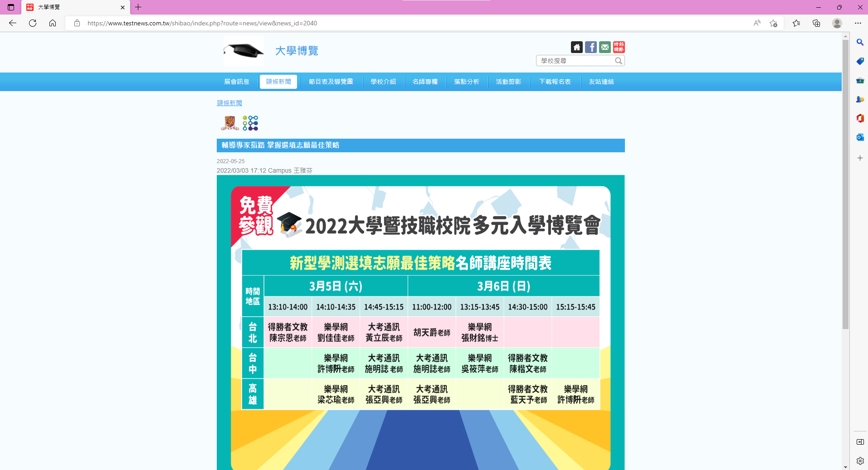Open the 名師專欄 menu item
This screenshot has width=868, height=470.
tap(425, 82)
